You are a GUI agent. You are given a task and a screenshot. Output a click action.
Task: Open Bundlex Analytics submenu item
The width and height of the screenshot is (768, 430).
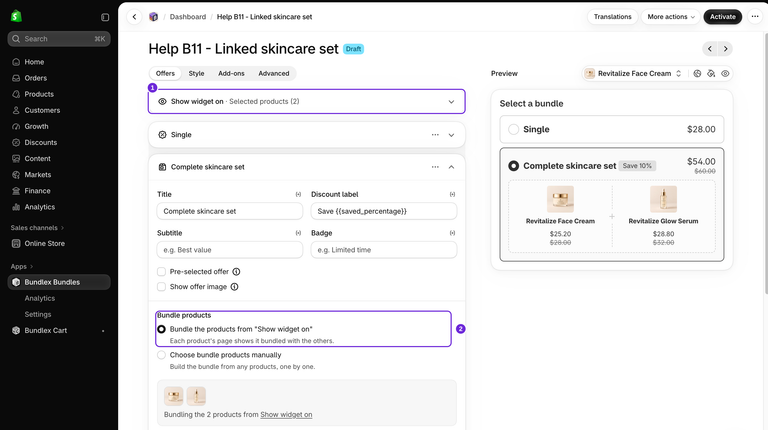pyautogui.click(x=40, y=298)
